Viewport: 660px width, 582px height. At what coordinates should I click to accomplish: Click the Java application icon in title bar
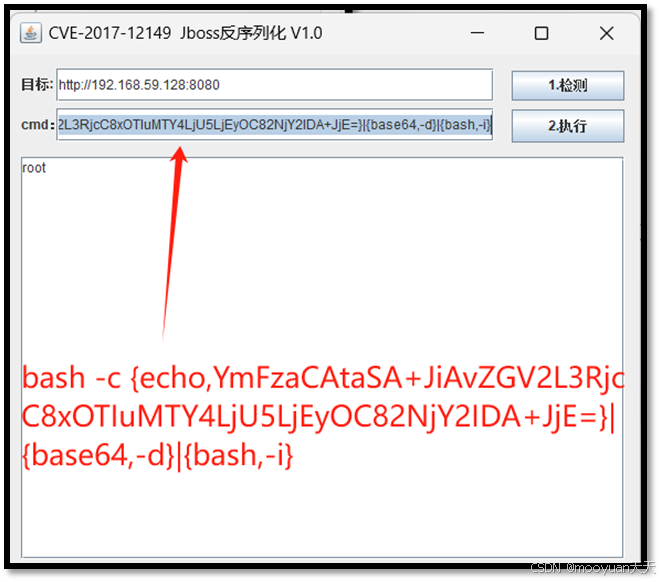point(31,33)
